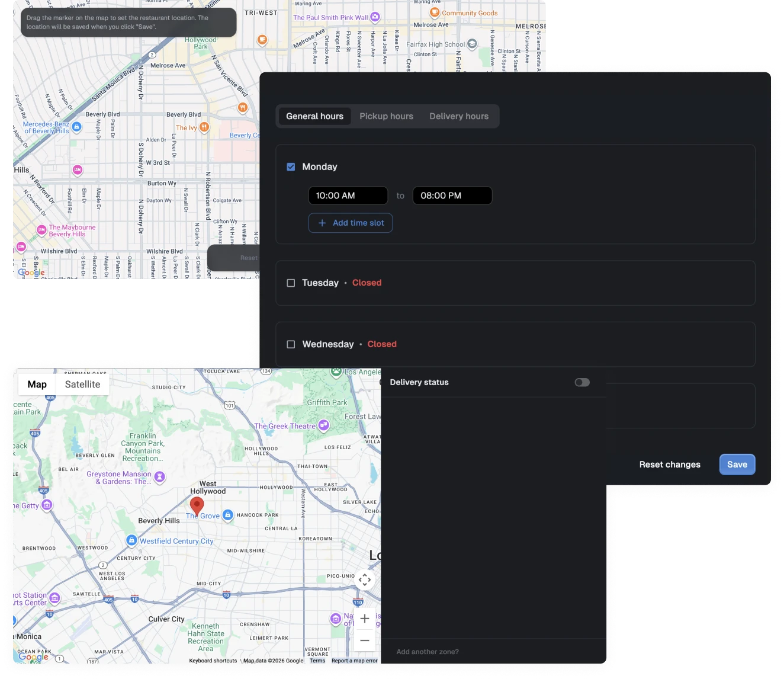Click the four-arrow pan control on the map

[x=364, y=580]
